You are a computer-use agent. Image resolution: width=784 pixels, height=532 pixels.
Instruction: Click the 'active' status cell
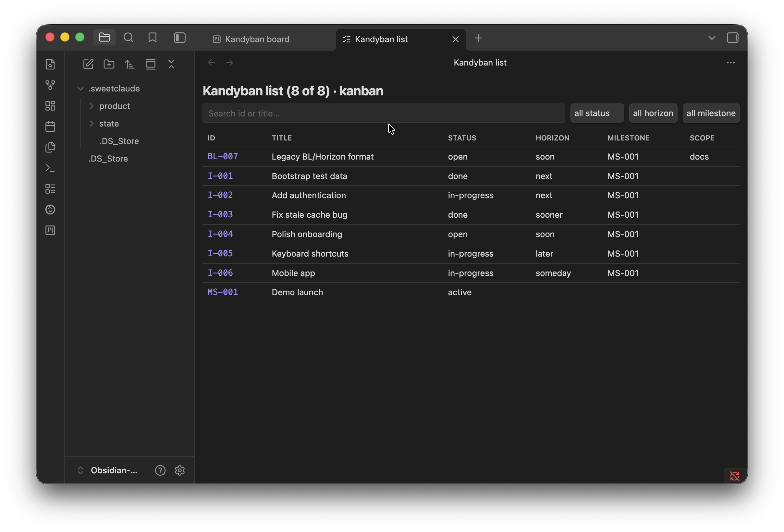click(459, 292)
